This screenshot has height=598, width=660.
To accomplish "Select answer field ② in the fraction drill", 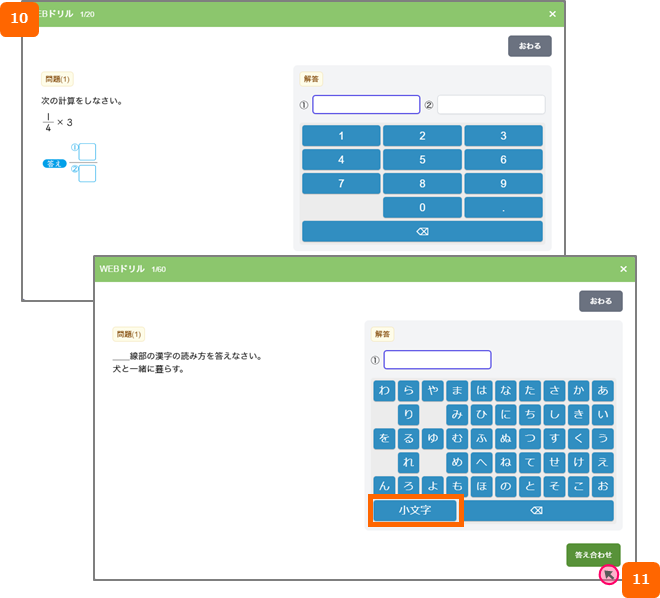I will click(x=491, y=105).
